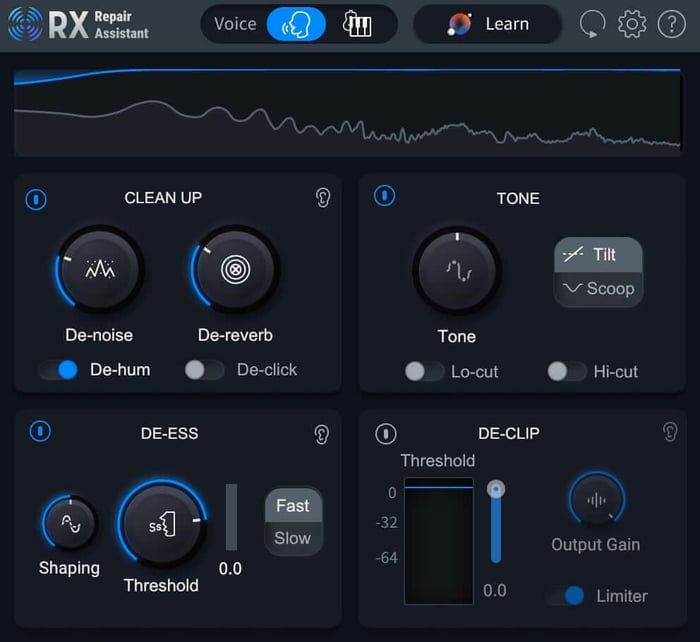This screenshot has height=642, width=700.
Task: Enable the De-clip module power button
Action: [386, 434]
